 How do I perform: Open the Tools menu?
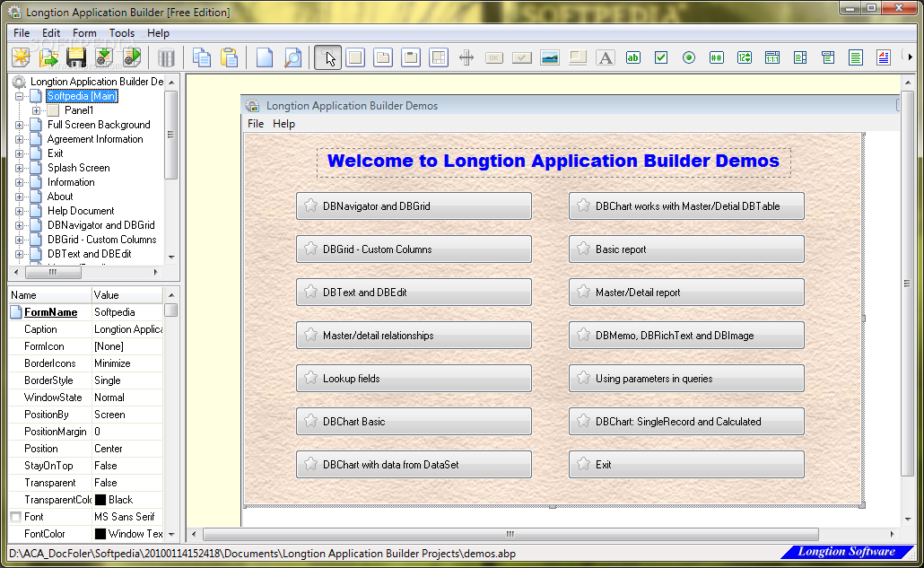122,33
